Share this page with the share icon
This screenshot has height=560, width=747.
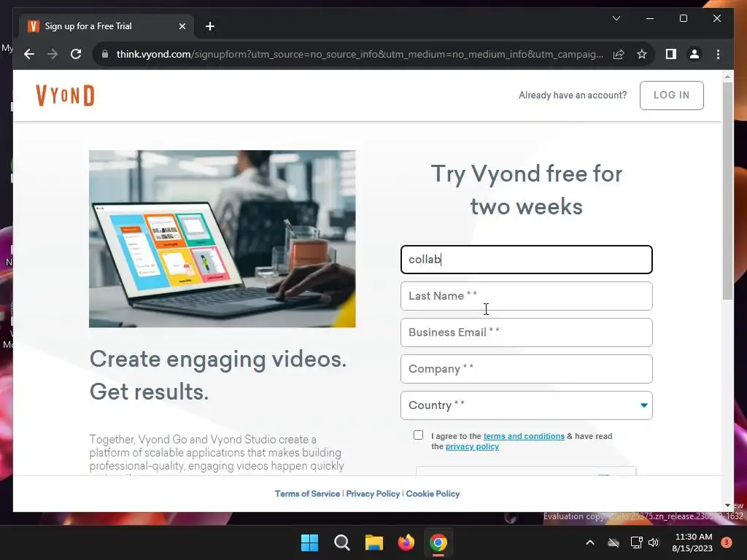tap(619, 54)
